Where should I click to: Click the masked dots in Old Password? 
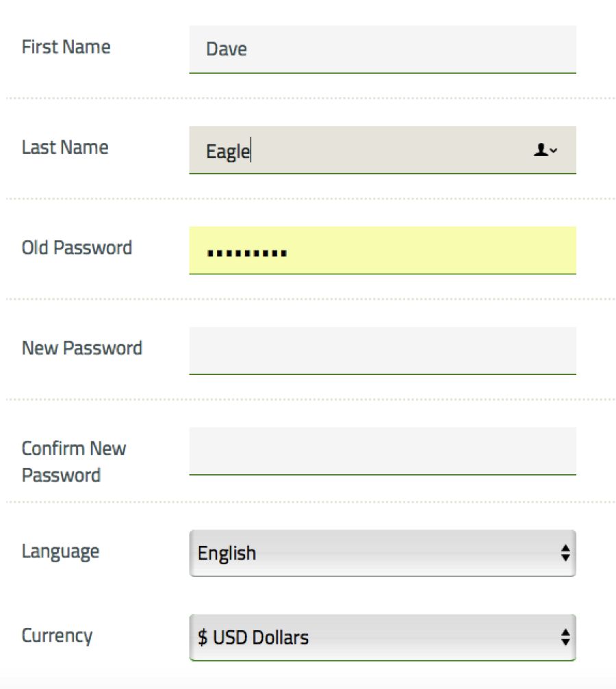tap(246, 253)
